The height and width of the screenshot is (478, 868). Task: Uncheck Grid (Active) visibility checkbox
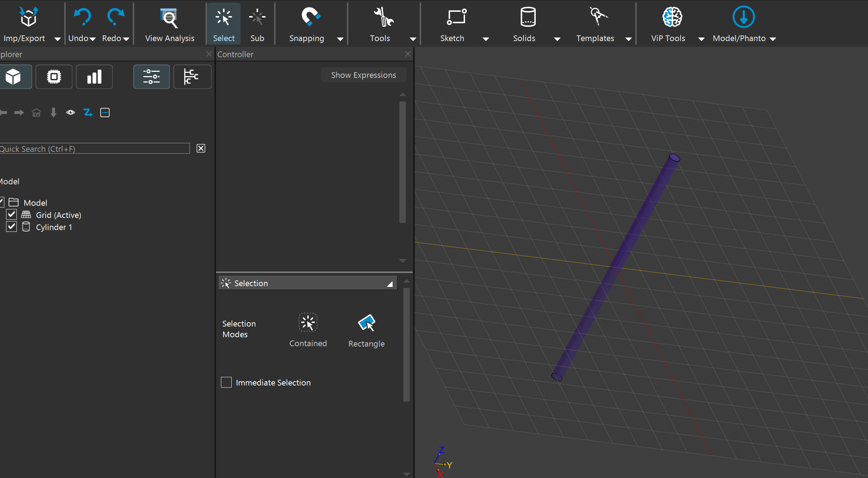click(x=11, y=215)
